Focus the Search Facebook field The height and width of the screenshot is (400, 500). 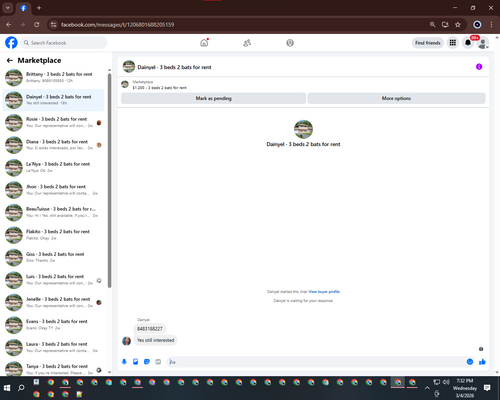coord(64,43)
